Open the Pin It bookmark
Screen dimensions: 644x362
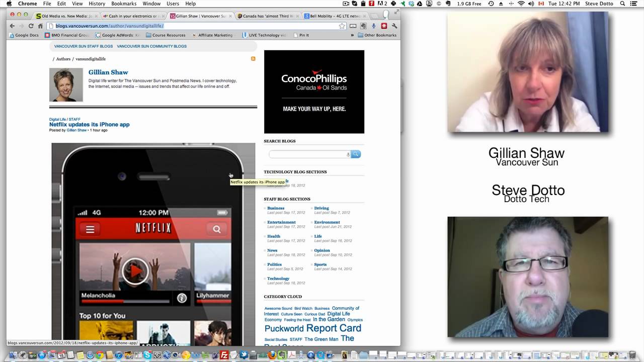click(x=301, y=35)
